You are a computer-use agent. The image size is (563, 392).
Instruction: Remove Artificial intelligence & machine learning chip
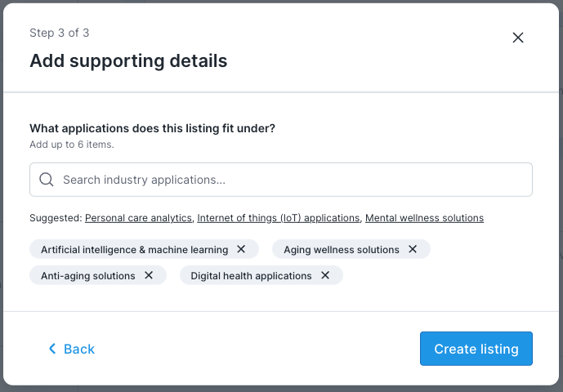[x=241, y=249]
